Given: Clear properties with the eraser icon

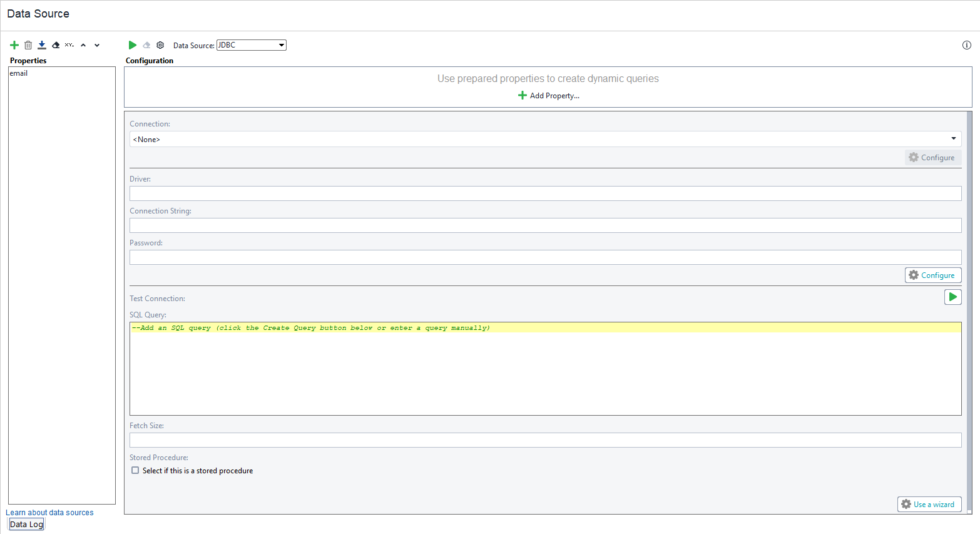Looking at the screenshot, I should (55, 44).
